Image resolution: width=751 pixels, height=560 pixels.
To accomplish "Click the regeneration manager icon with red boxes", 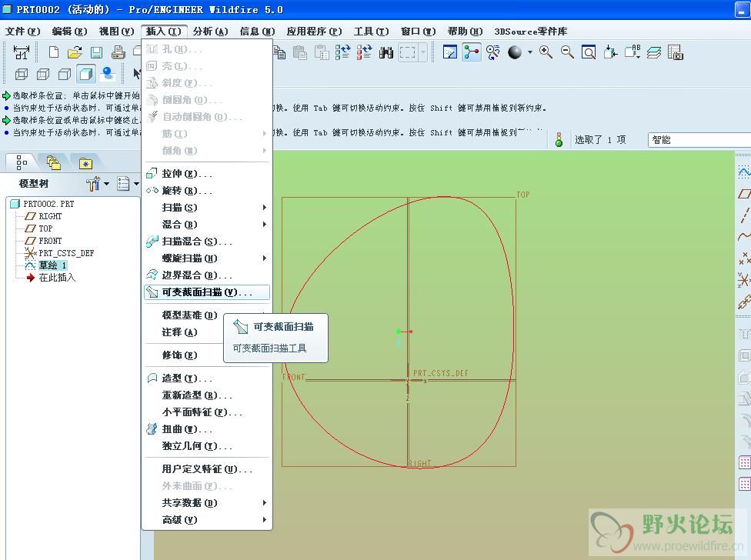I will pos(364,52).
